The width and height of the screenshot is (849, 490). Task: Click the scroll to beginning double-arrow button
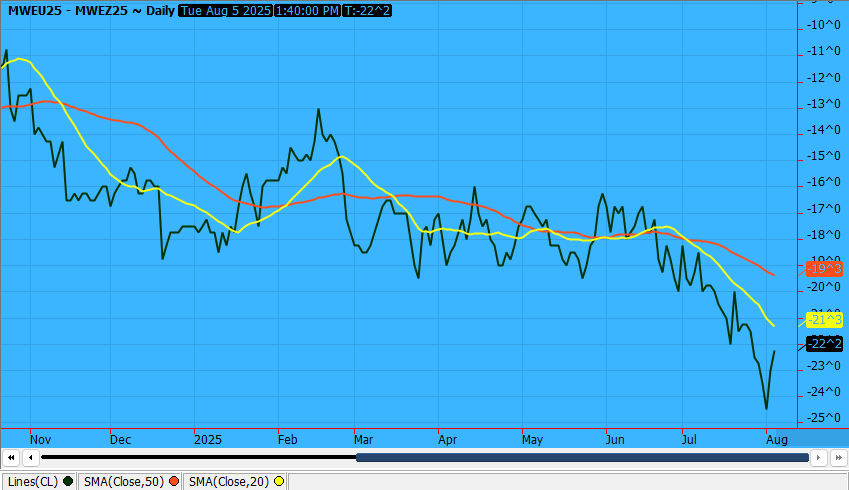(12, 457)
